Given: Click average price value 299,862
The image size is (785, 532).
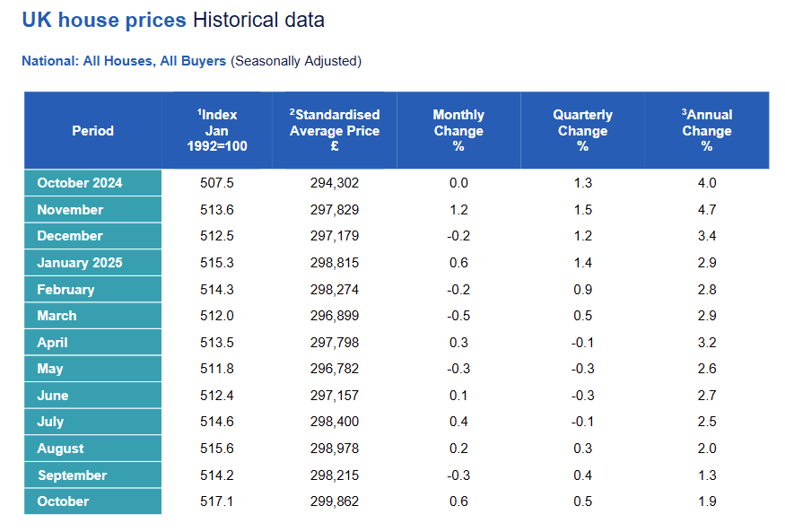Looking at the screenshot, I should click(335, 501).
